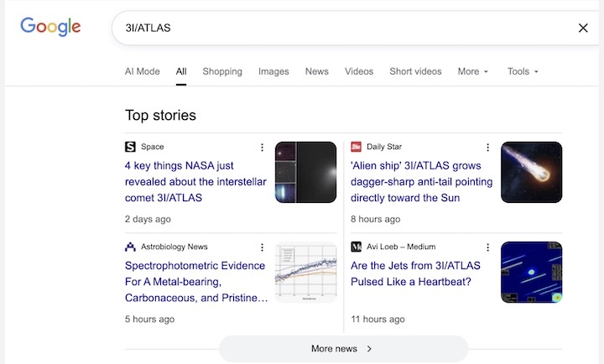The height and width of the screenshot is (364, 604).
Task: Click the '8 hours ago' timestamp
Action: tap(375, 219)
